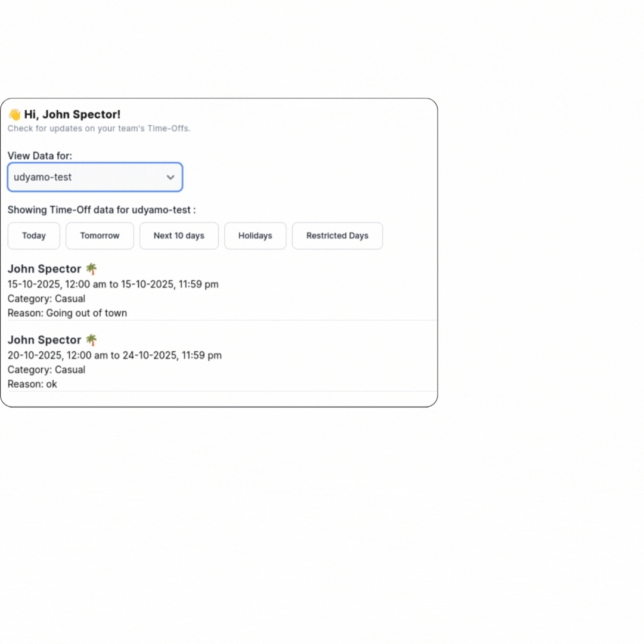Open the udyamo-test team dropdown

[x=95, y=177]
